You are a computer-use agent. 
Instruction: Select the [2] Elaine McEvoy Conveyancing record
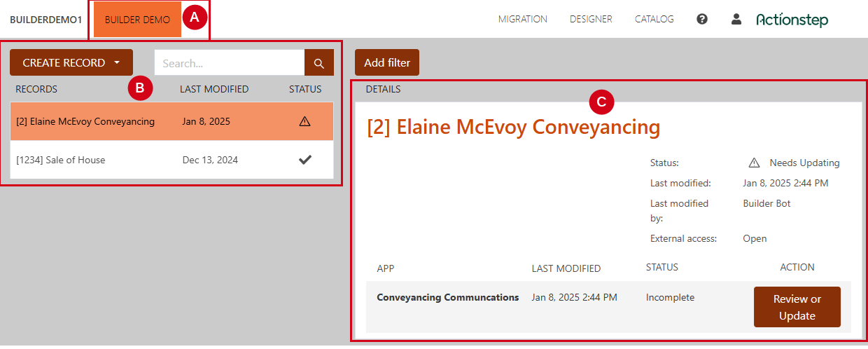click(x=172, y=121)
